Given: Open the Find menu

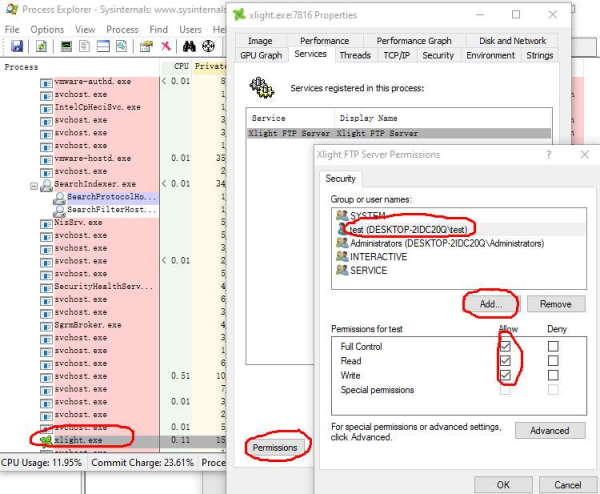Looking at the screenshot, I should click(158, 29).
